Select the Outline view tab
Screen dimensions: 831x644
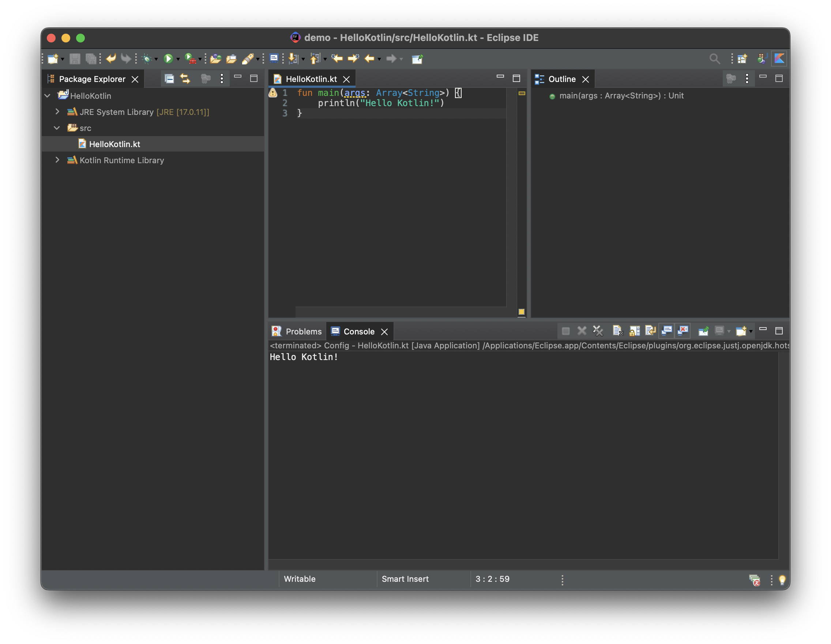561,79
